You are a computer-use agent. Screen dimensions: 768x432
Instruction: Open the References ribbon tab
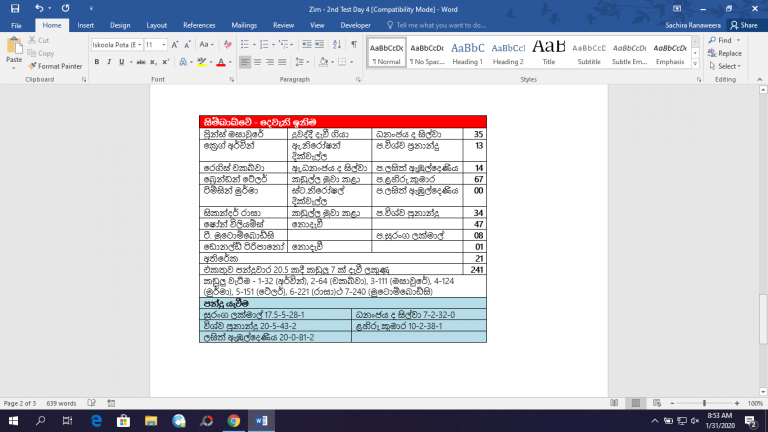point(199,24)
